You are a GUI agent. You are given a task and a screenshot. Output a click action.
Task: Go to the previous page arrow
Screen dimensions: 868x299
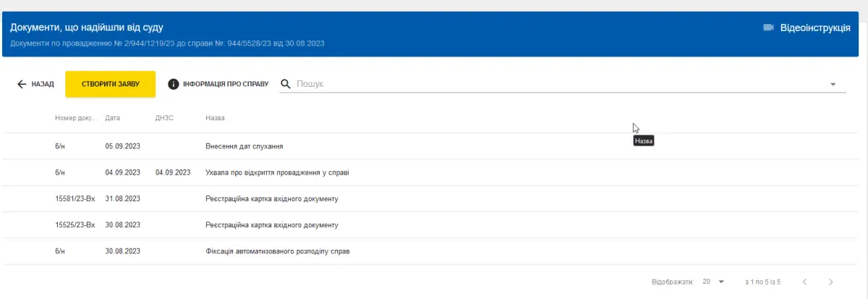pyautogui.click(x=804, y=282)
